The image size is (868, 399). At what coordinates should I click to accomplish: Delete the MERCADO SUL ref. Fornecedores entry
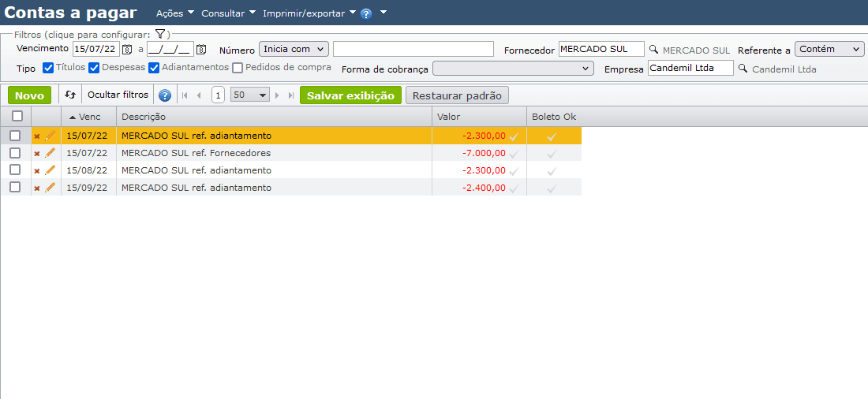pos(37,153)
